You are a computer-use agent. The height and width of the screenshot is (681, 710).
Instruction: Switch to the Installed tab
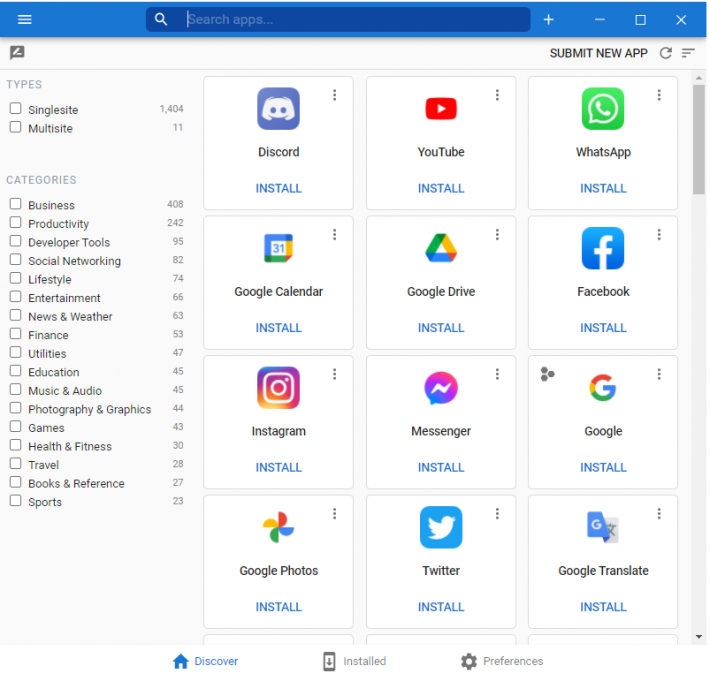click(x=354, y=661)
